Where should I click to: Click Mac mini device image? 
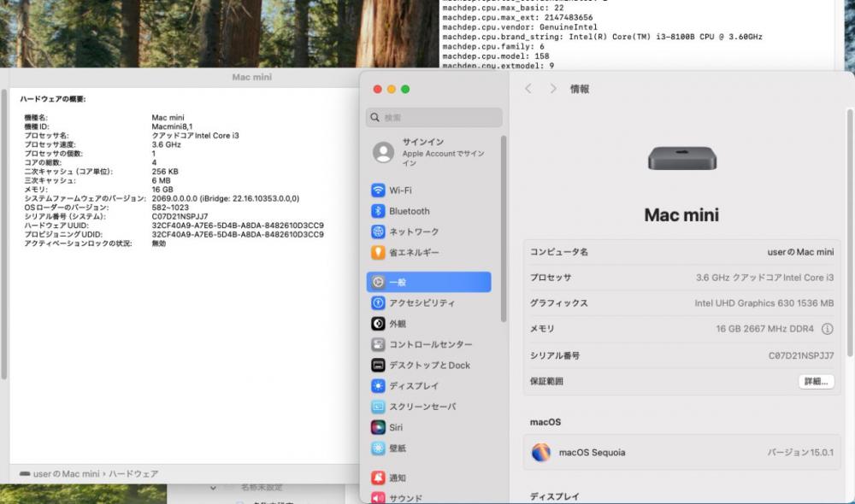pyautogui.click(x=682, y=159)
